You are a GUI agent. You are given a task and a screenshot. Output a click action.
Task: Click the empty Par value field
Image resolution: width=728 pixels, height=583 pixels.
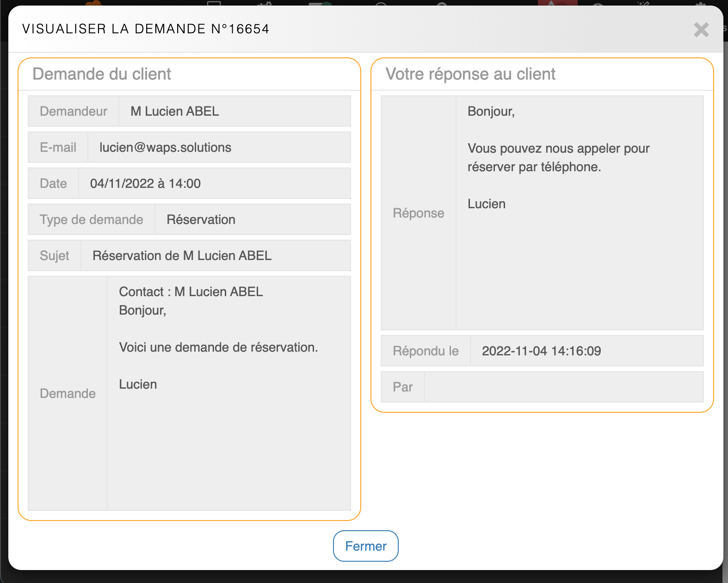564,387
